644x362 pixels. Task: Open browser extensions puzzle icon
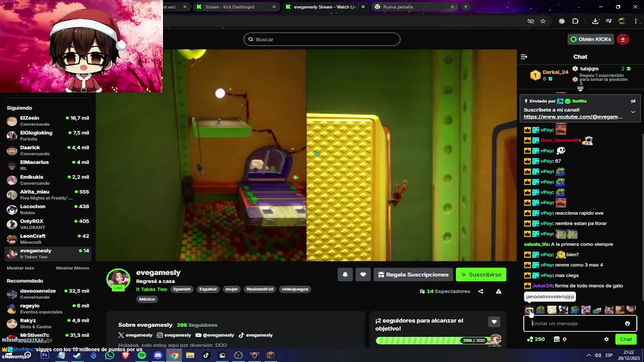click(575, 21)
